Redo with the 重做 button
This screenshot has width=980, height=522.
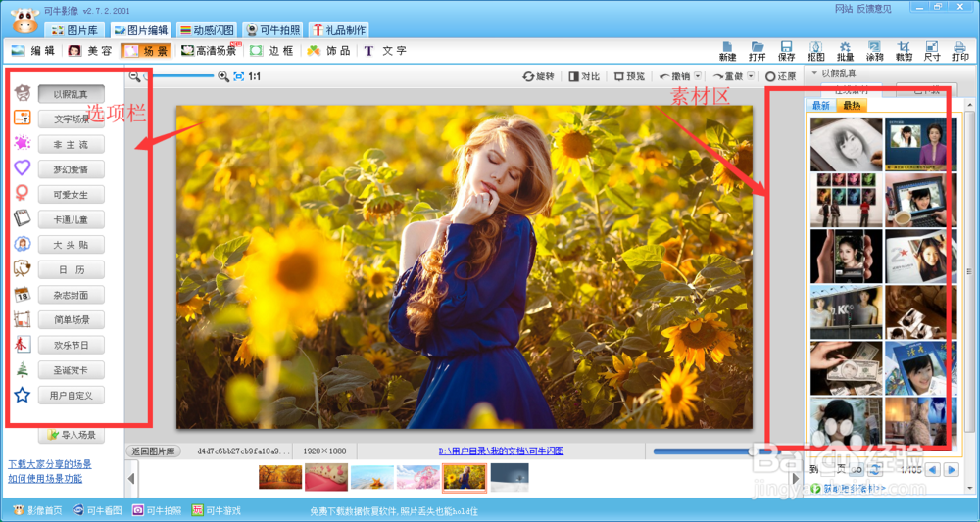coord(728,76)
